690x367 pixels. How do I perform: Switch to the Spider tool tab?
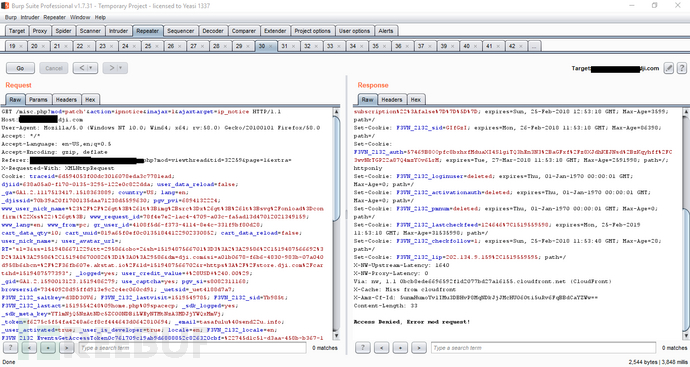tap(63, 31)
